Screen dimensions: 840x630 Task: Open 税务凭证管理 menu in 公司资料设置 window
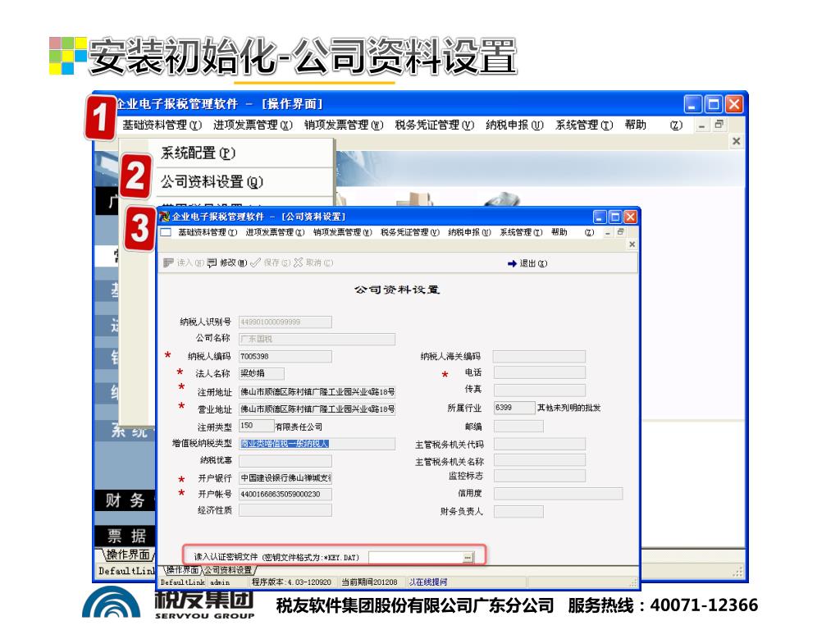pos(410,232)
